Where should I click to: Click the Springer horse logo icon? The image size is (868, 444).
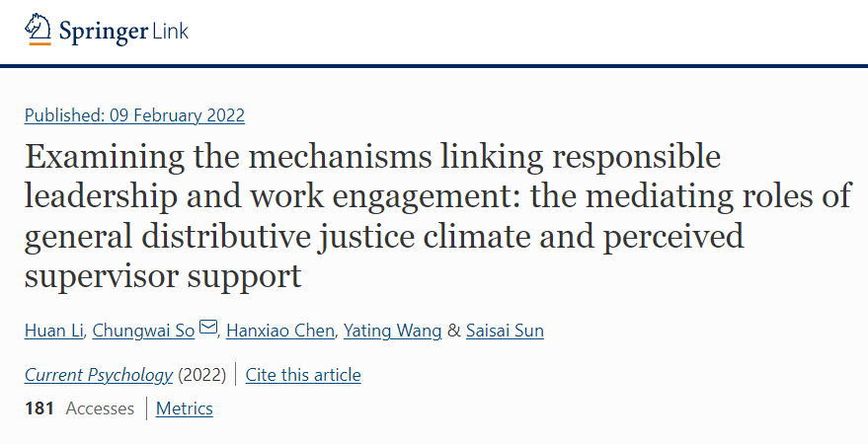click(39, 29)
